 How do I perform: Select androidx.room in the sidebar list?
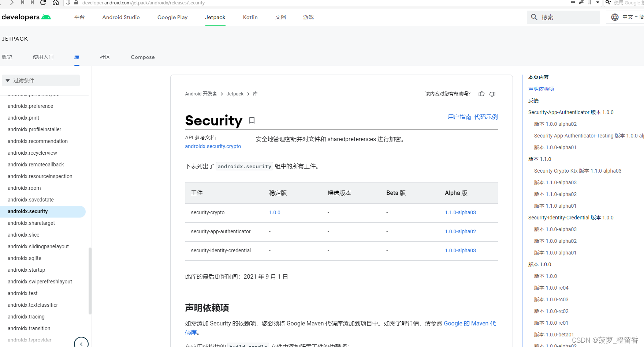click(x=24, y=188)
